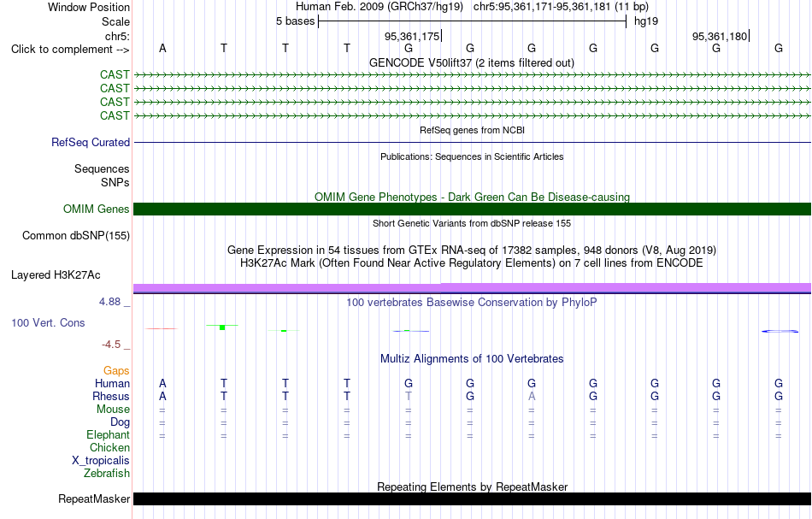812x519 pixels.
Task: Click the orange Gaps label
Action: click(x=116, y=370)
